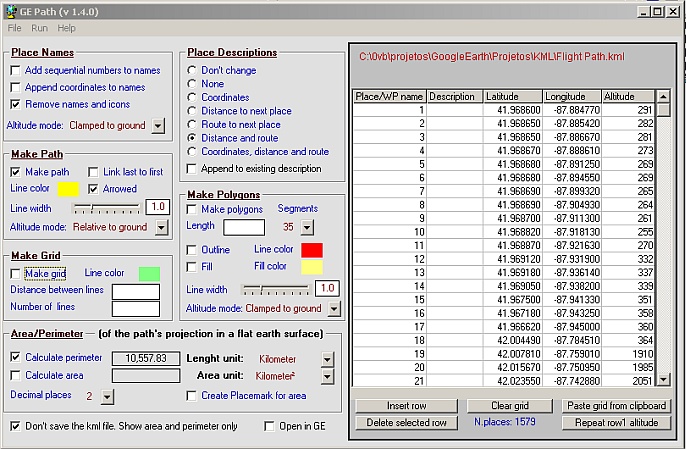Open the Segments dropdown showing 35
Image resolution: width=686 pixels, height=449 pixels.
point(307,227)
